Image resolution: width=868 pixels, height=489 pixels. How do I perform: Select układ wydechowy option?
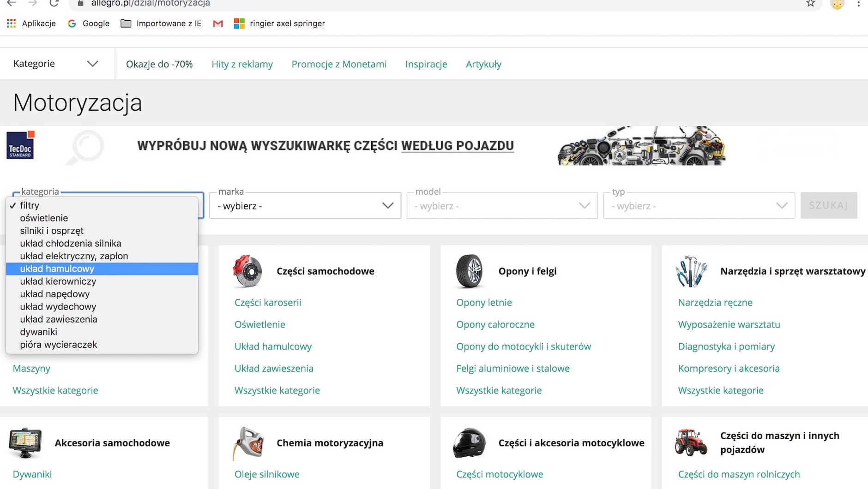[x=102, y=307]
